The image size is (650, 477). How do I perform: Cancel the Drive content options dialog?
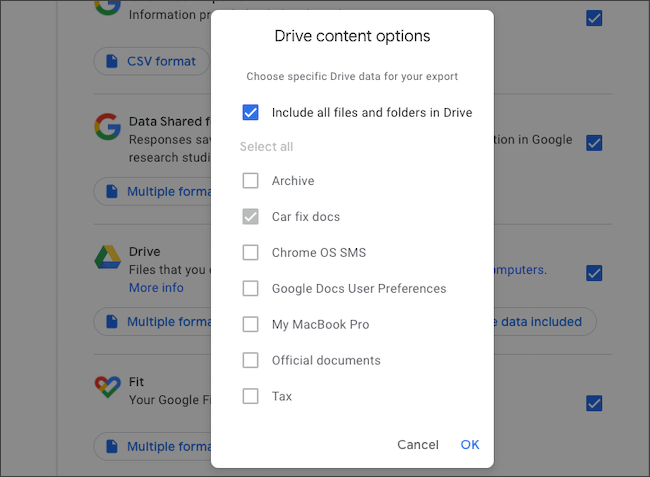(x=417, y=445)
